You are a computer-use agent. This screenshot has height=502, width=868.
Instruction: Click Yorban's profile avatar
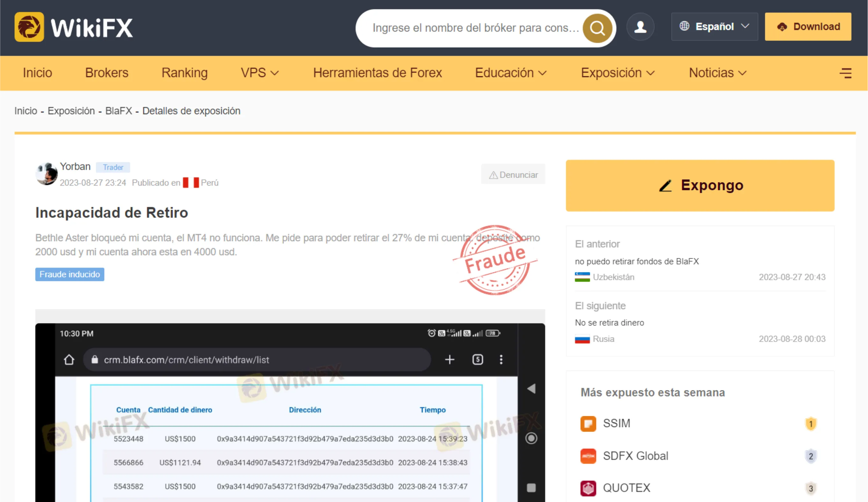tap(47, 173)
